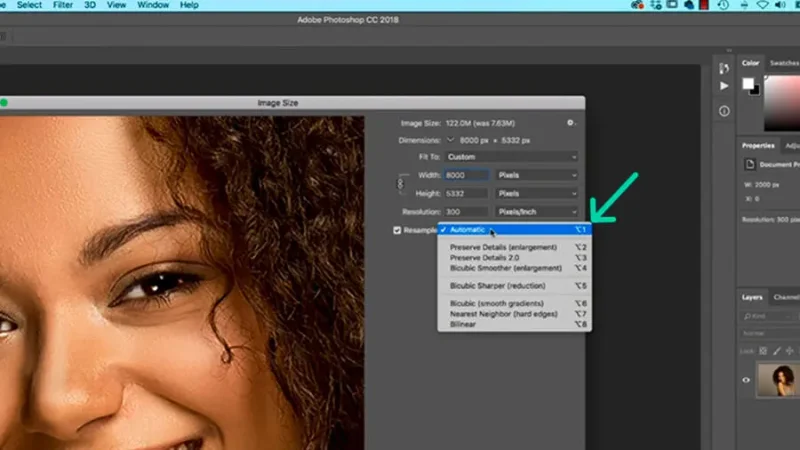The image size is (800, 450).
Task: Click the white foreground color swatch
Action: coord(748,83)
